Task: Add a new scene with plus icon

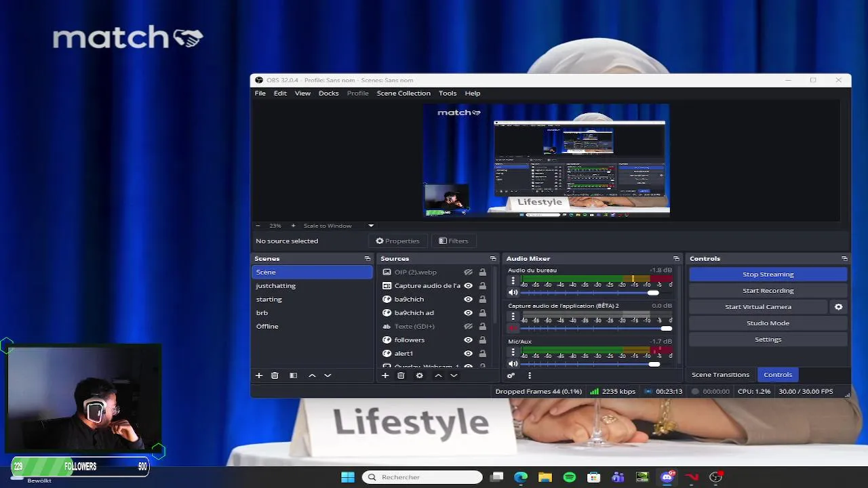Action: [258, 375]
